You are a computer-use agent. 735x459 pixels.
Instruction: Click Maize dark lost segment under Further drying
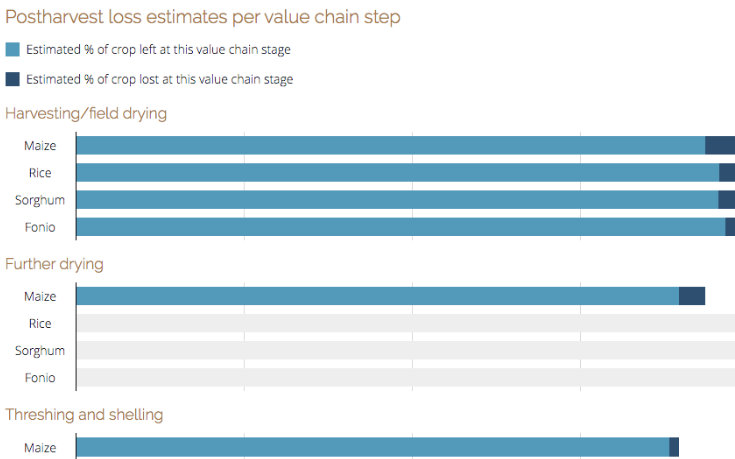(692, 296)
